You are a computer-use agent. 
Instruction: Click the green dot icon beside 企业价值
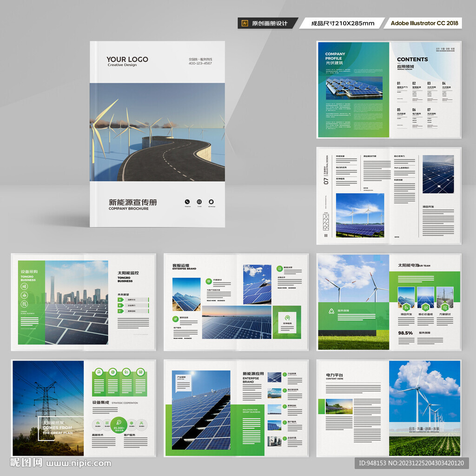pyautogui.click(x=285, y=438)
